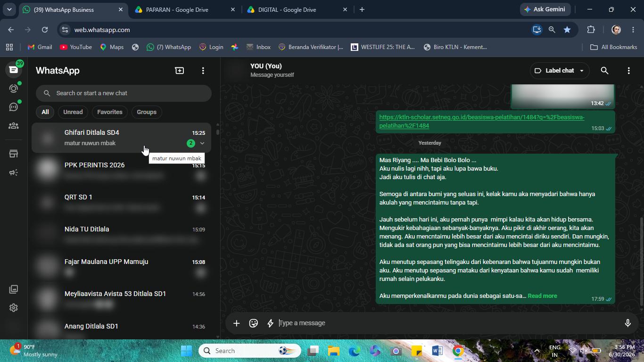Open the Meyliaavista Avista 53 Ditlala SD1 chat

121,299
